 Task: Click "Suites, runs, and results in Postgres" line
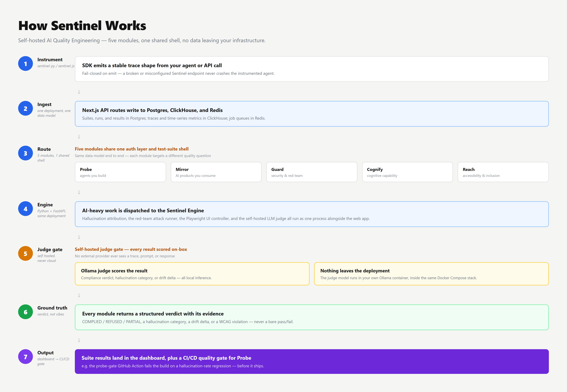[174, 118]
